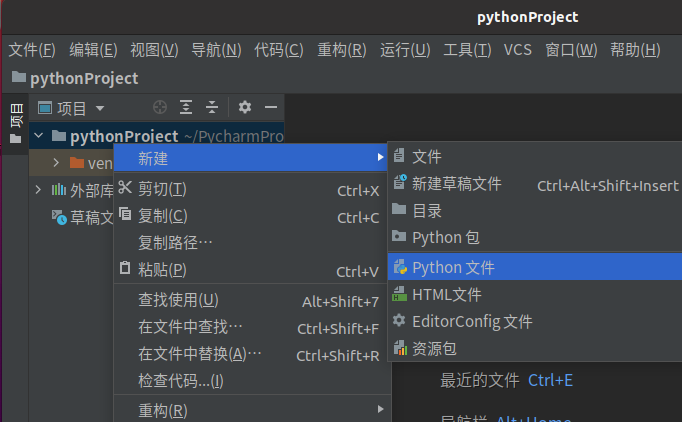
Task: Choose 查找使用(U) in context menu
Action: pyautogui.click(x=251, y=301)
